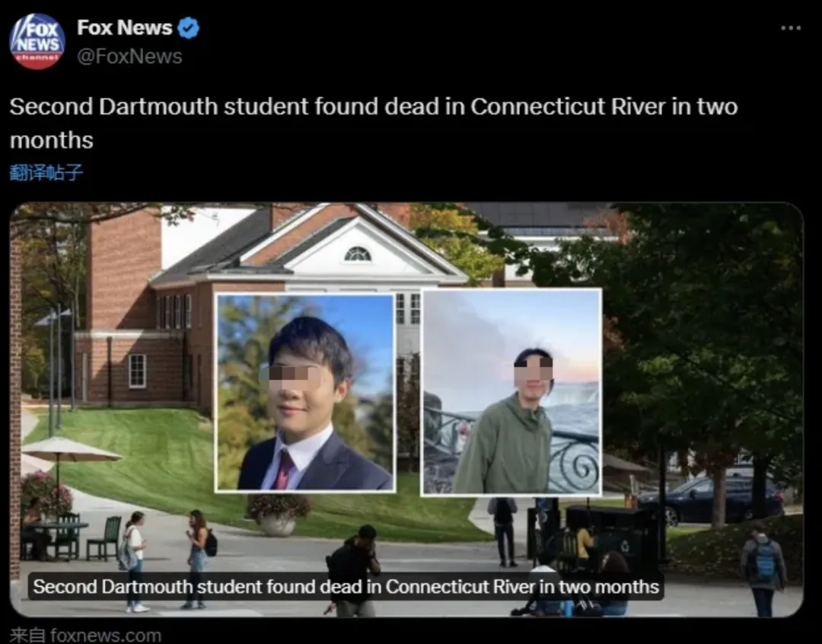Viewport: 822px width, 644px height.
Task: Open the article preview card image
Action: tap(406, 410)
